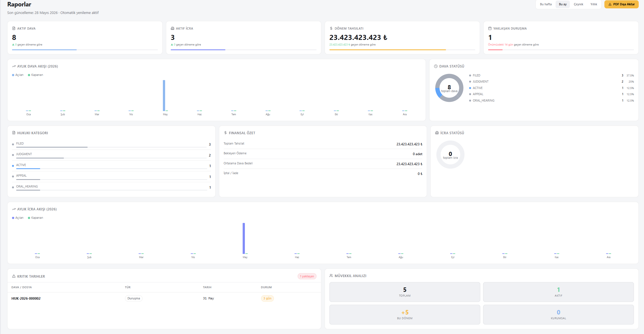Image resolution: width=644 pixels, height=334 pixels.
Task: Click the FILED progress bar in Hukuki Kategori
Action: coord(111,147)
